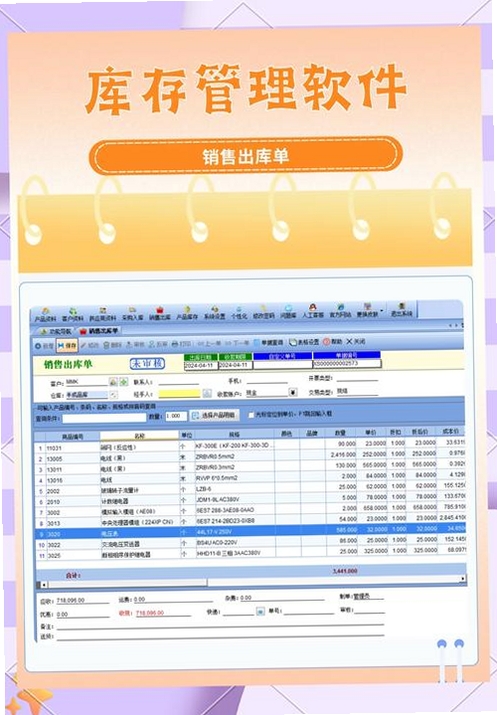Click the 选择产品明细 button

point(214,415)
